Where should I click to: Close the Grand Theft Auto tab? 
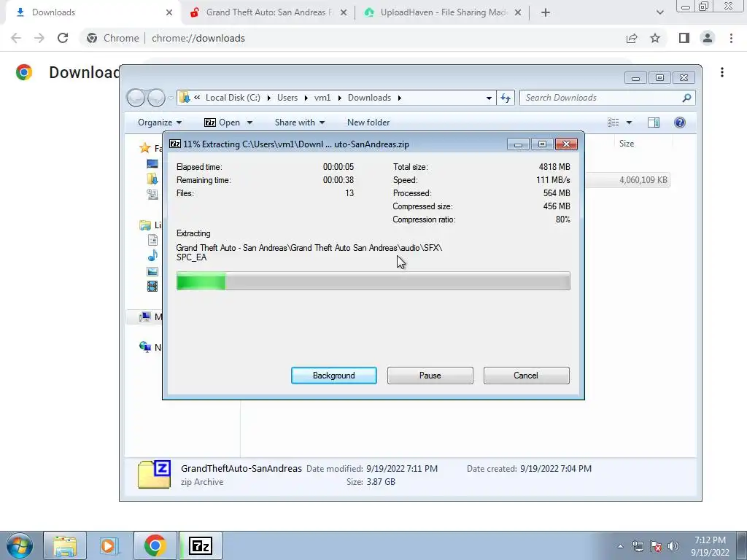point(344,12)
